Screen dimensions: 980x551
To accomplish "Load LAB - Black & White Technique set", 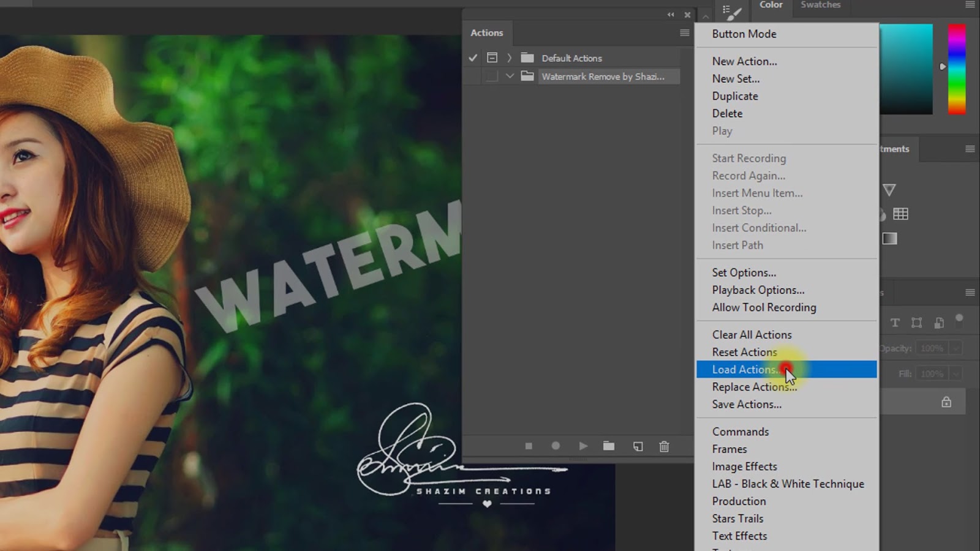I will point(786,484).
